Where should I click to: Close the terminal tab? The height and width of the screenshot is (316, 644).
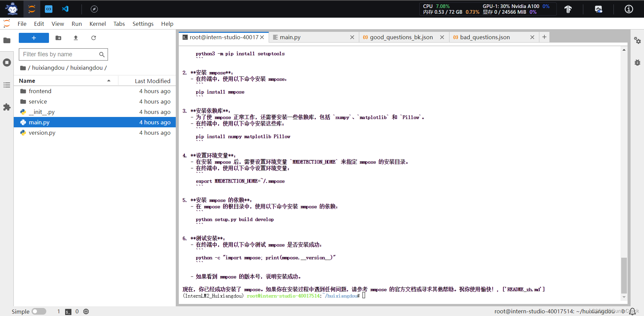point(262,37)
